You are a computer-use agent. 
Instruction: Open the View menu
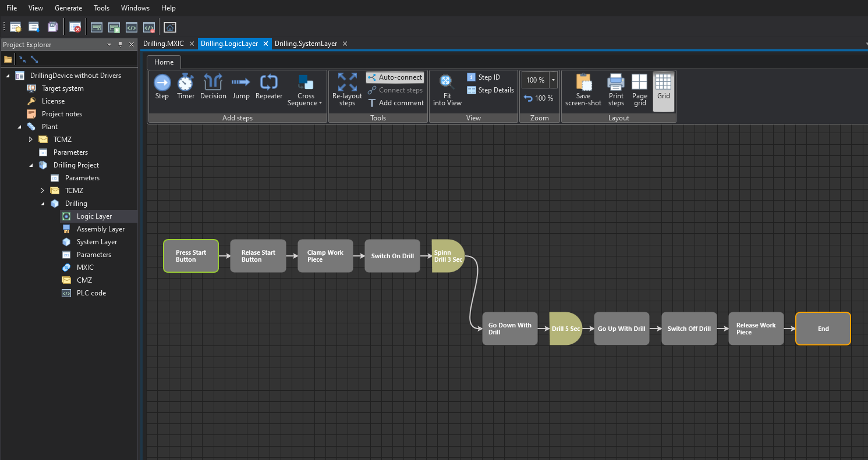[x=36, y=8]
